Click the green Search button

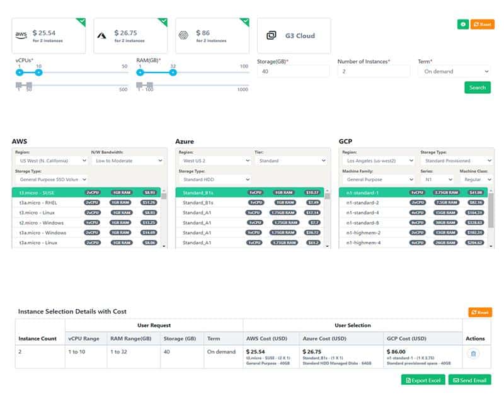pos(478,88)
